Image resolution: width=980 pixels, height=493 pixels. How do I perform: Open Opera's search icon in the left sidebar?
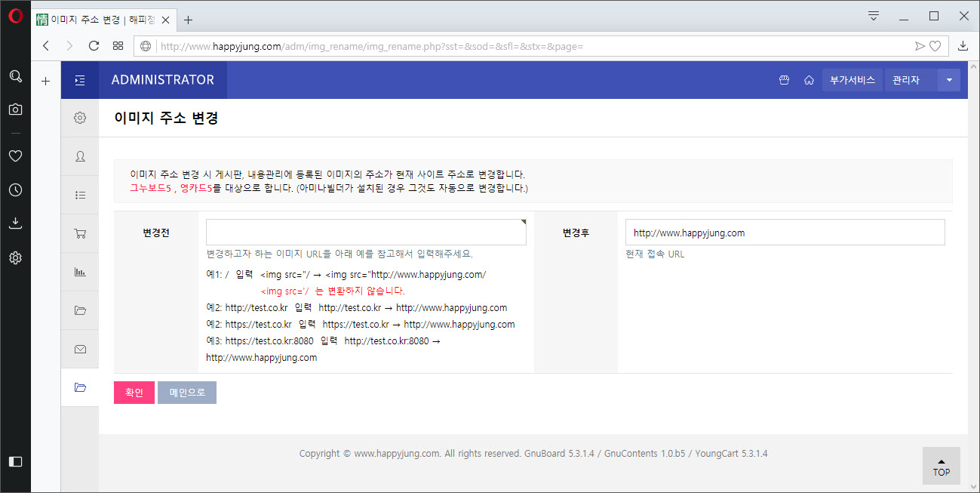(15, 75)
